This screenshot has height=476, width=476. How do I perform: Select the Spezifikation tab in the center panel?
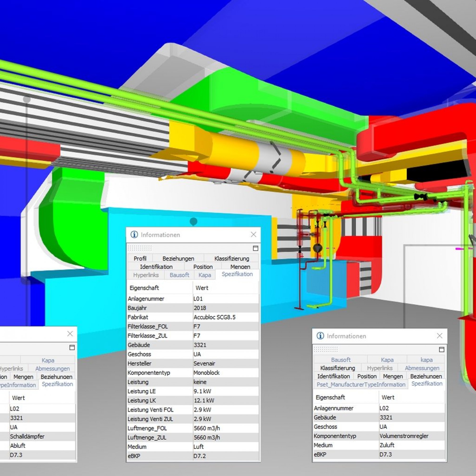(237, 274)
